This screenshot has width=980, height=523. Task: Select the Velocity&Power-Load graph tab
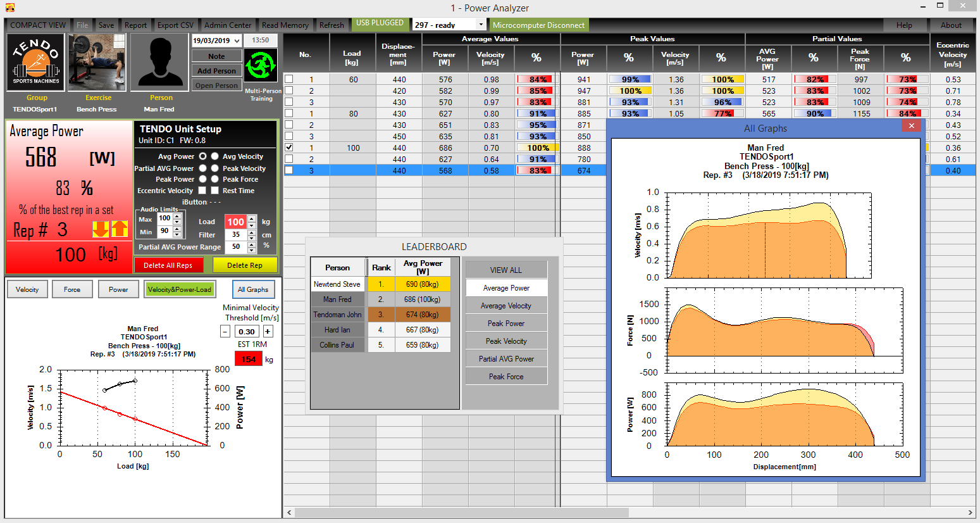click(x=180, y=289)
